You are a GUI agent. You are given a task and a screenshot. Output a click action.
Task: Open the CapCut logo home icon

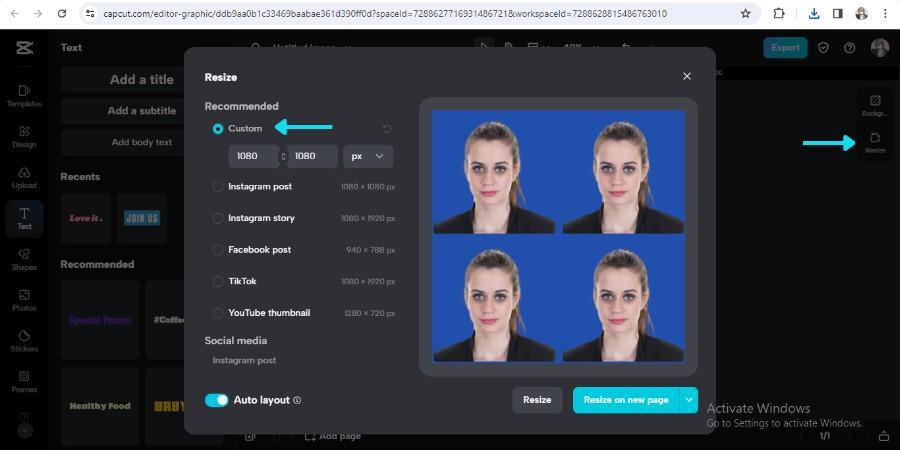[24, 48]
